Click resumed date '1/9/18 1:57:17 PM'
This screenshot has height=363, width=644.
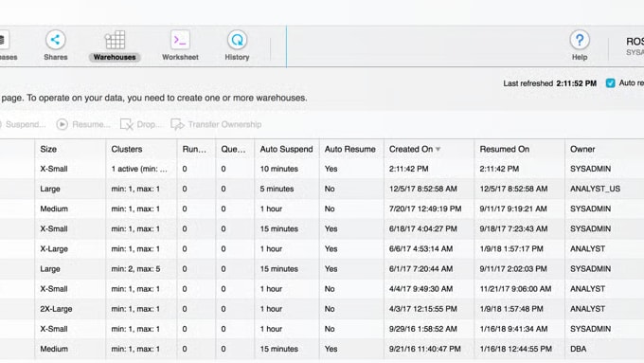(511, 248)
